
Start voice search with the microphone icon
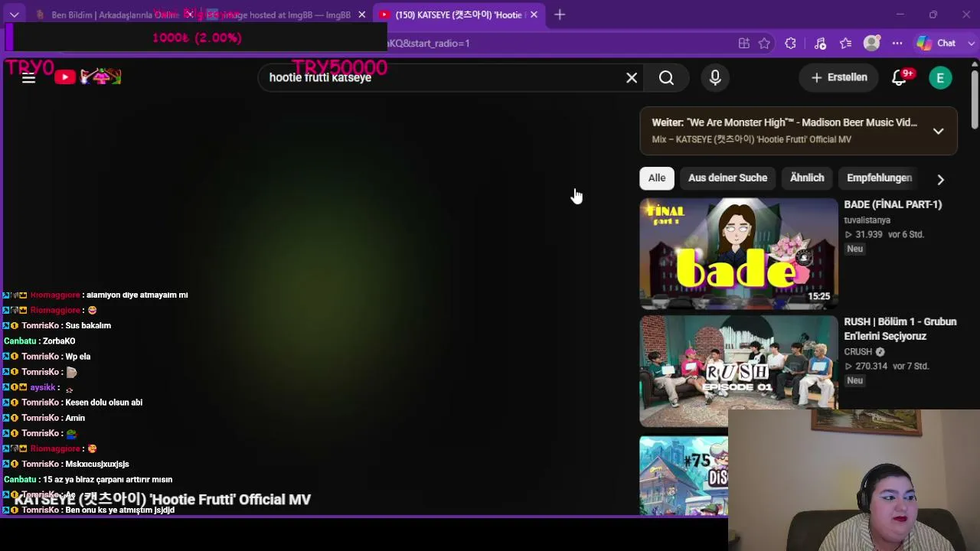[715, 77]
